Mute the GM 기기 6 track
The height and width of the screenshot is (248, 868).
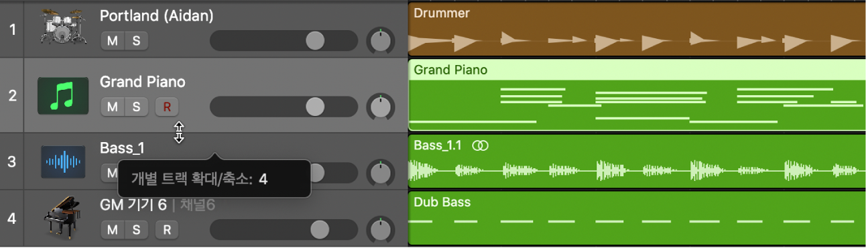113,230
